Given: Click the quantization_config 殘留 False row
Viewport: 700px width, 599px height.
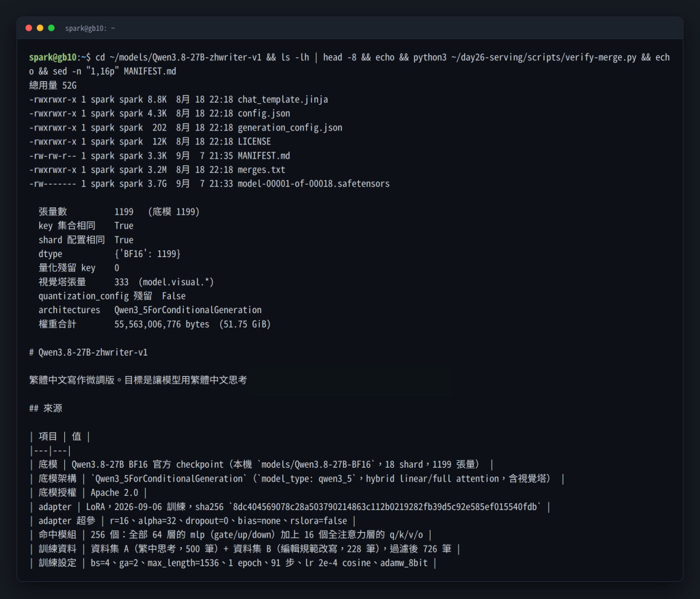Looking at the screenshot, I should tap(111, 296).
